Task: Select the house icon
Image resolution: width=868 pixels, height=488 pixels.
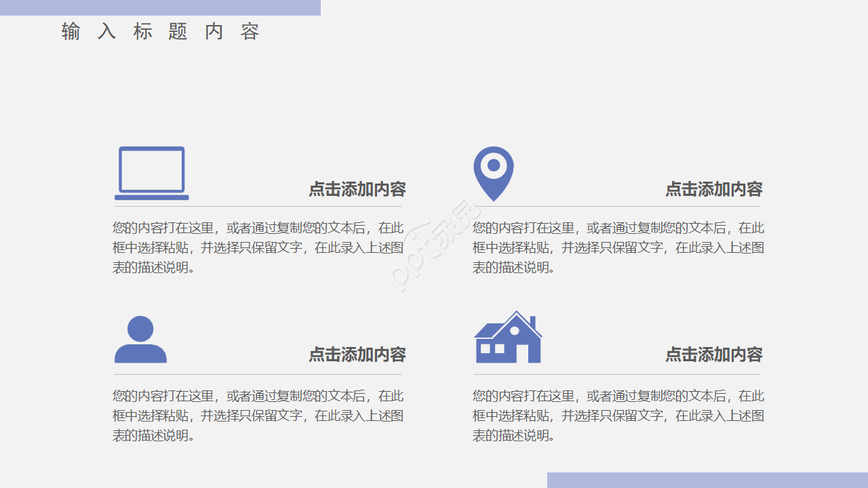Action: (x=508, y=338)
